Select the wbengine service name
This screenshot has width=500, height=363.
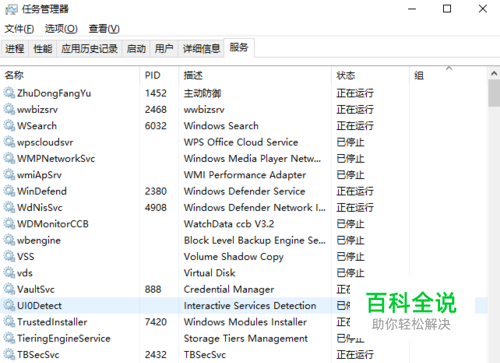point(39,240)
